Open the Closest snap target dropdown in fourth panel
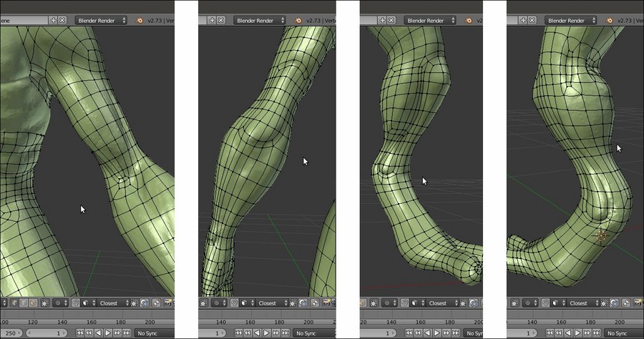The image size is (644, 339). [x=583, y=303]
